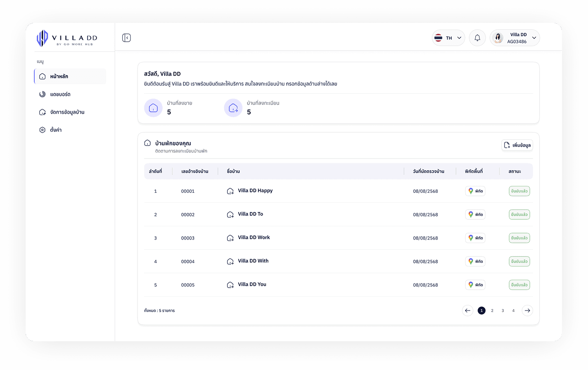Image resolution: width=588 pixels, height=370 pixels.
Task: Click the house icon beside Villa DD To
Action: 231,214
